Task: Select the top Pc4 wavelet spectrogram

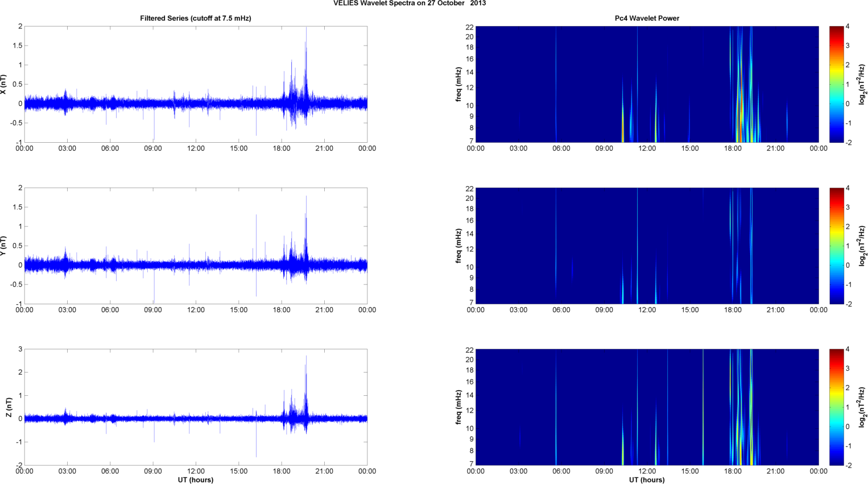Action: click(647, 84)
